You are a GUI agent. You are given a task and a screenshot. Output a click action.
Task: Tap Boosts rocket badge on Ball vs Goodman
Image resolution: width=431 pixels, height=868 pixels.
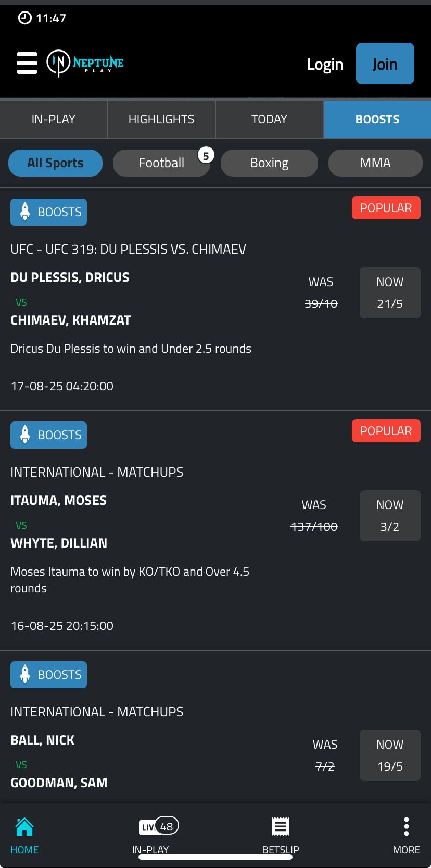click(x=49, y=675)
